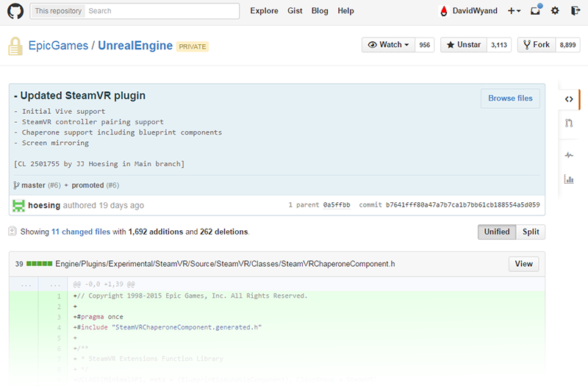The height and width of the screenshot is (386, 588).
Task: View the 956 watchers count
Action: (425, 45)
